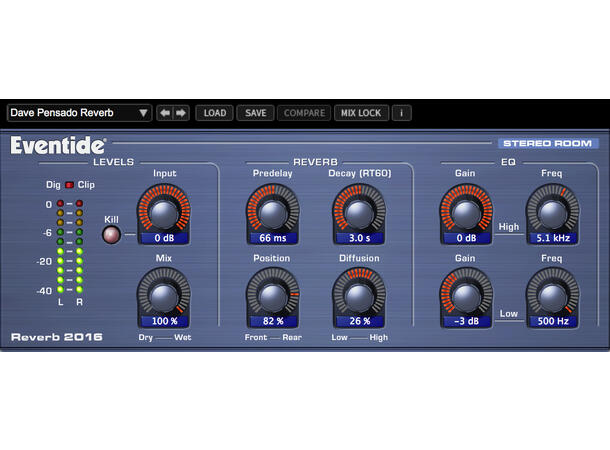Click the left channel level meter

(x=60, y=247)
